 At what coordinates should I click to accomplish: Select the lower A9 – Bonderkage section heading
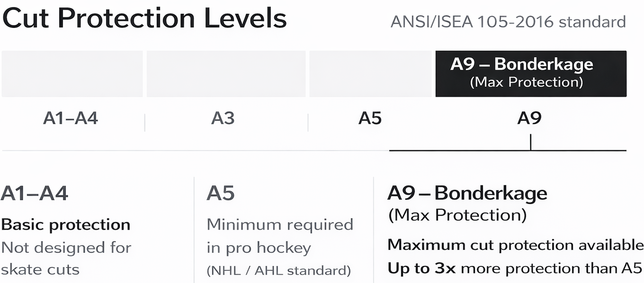[467, 193]
